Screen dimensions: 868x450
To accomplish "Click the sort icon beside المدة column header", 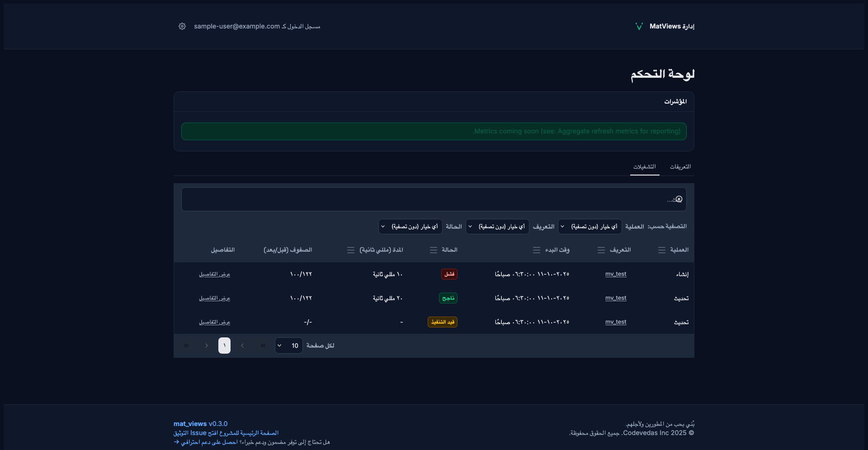I will (x=350, y=250).
